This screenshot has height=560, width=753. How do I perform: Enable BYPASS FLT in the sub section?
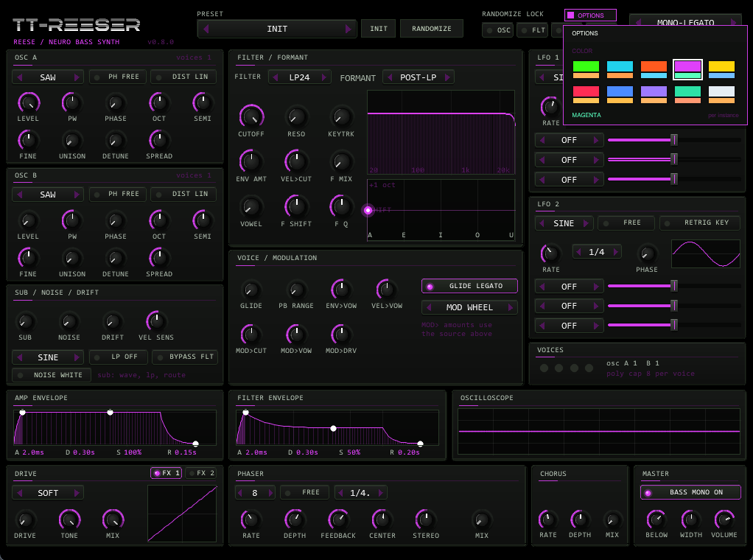185,357
